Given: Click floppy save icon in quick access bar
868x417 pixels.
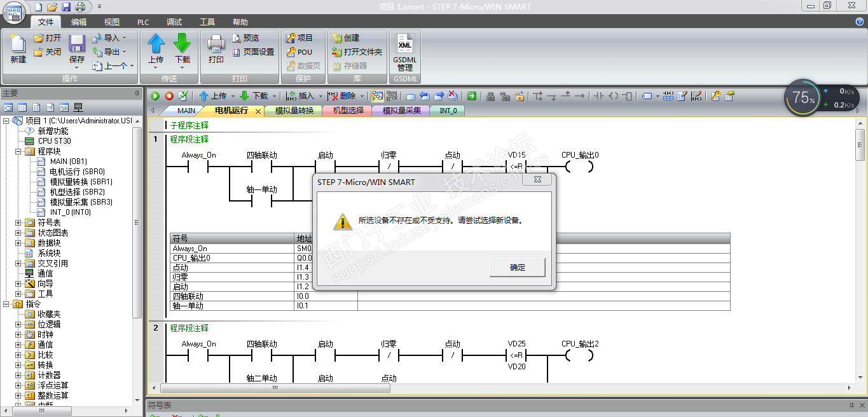Looking at the screenshot, I should pyautogui.click(x=66, y=6).
